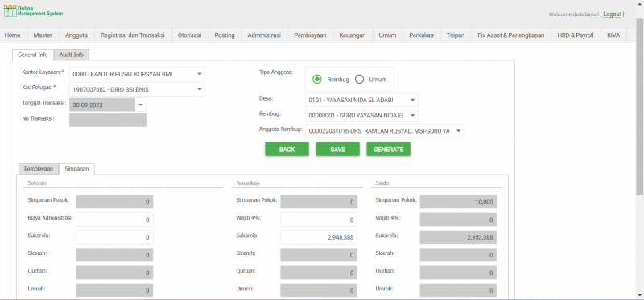644x300 pixels.
Task: Click the Tanggal Transaksi date field
Action: (102, 105)
